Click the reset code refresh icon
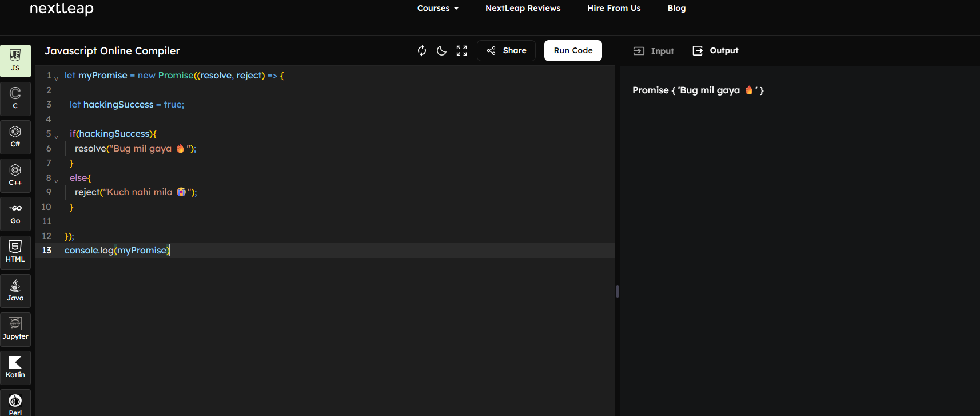980x416 pixels. 422,51
